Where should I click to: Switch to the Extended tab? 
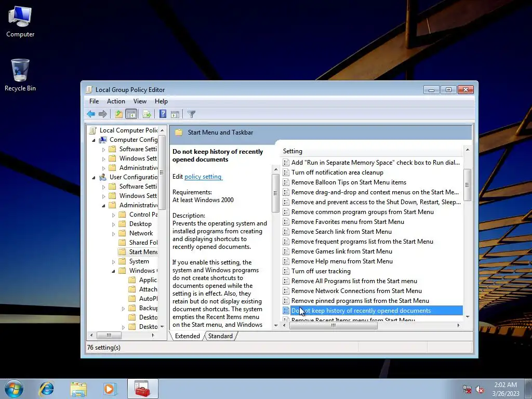(187, 336)
